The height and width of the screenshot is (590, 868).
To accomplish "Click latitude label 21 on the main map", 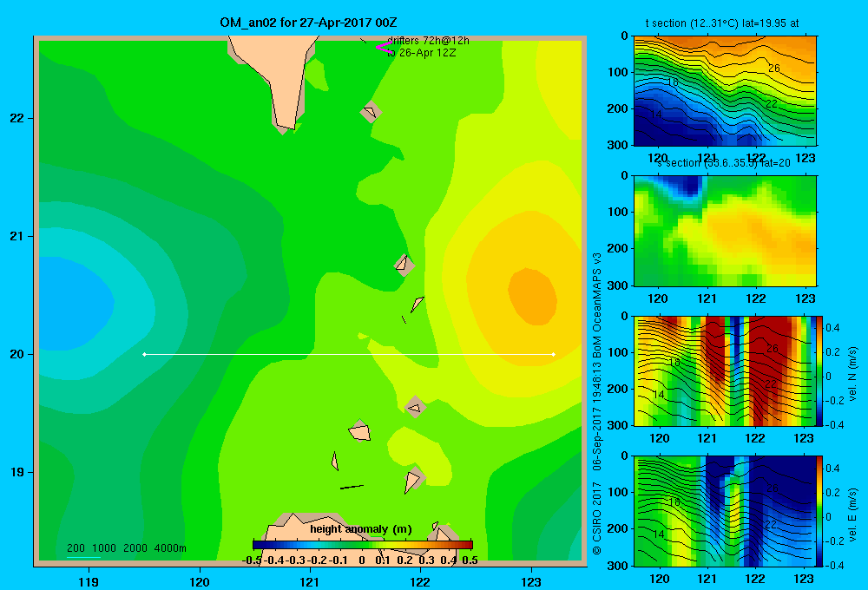I will tap(17, 236).
